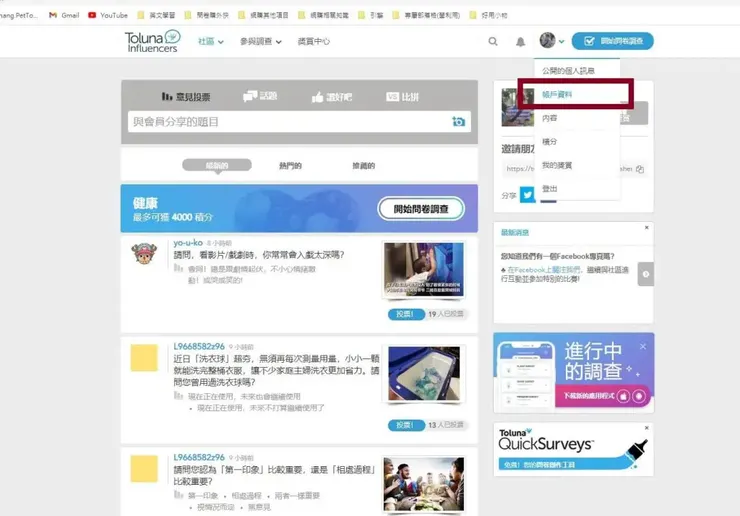Open the 英文學習 bookmark folder
The height and width of the screenshot is (516, 740).
[157, 15]
